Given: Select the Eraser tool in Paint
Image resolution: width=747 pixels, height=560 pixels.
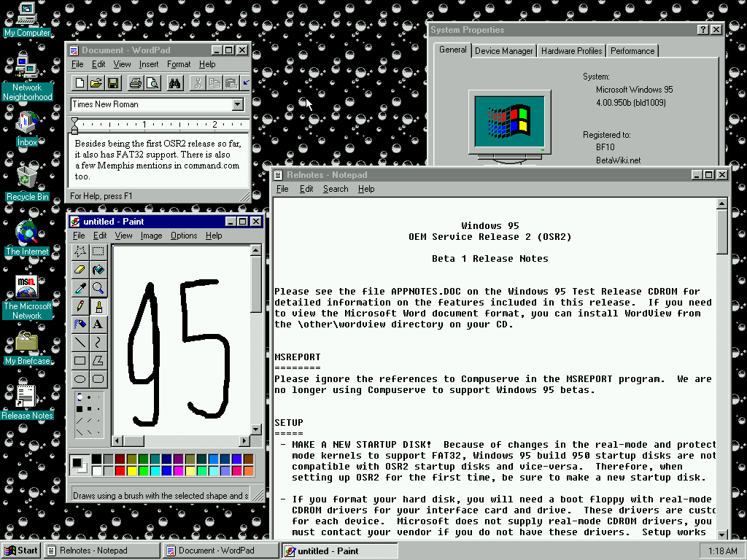Looking at the screenshot, I should (x=80, y=270).
